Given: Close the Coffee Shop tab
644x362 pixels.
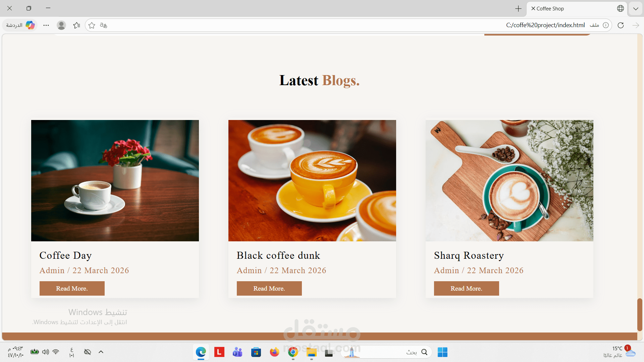Looking at the screenshot, I should (533, 8).
